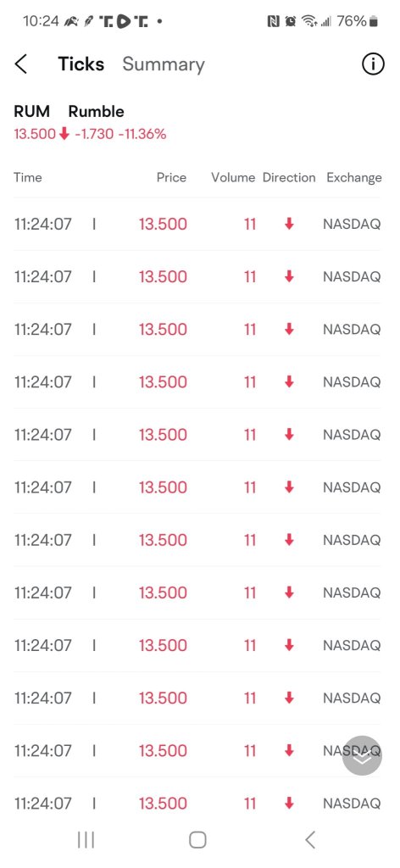
Task: Tap the Android navigation back button
Action: coord(310,840)
